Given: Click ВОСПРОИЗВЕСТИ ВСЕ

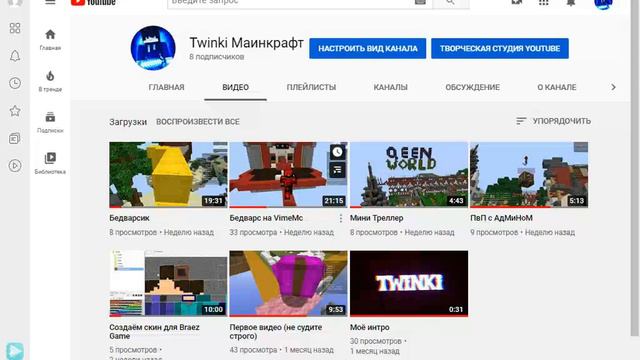Looking at the screenshot, I should point(198,122).
